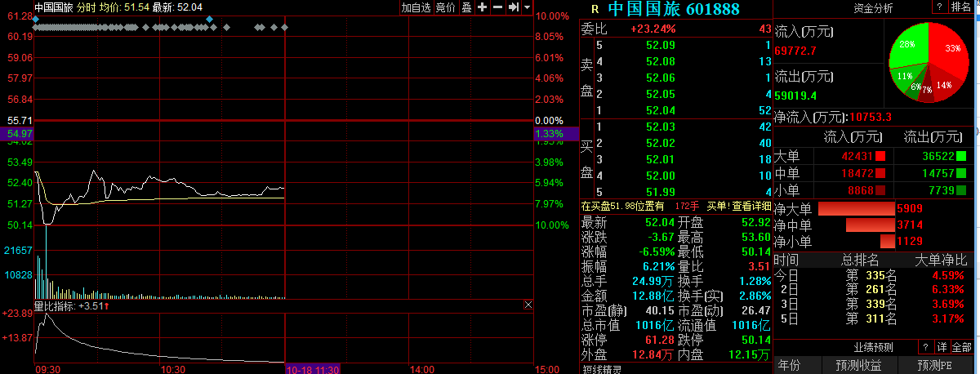Click the buy level 1 price 52.03

click(x=660, y=127)
